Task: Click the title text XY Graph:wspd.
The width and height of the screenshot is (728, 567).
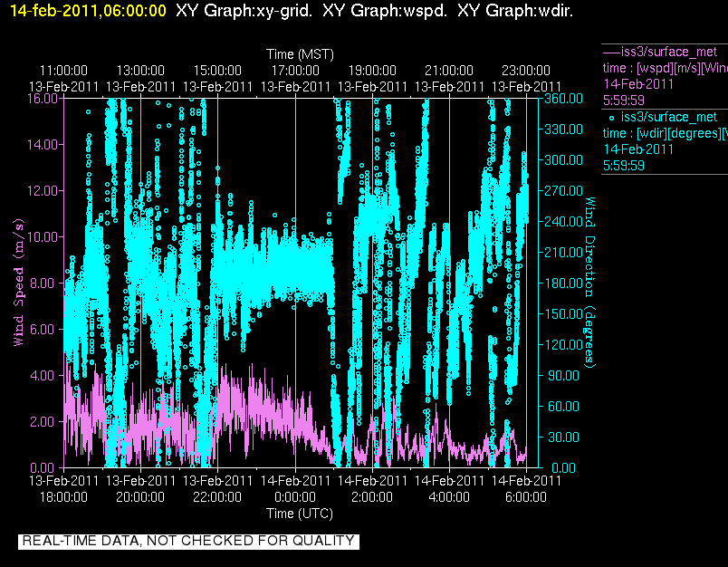Action: pos(385,10)
